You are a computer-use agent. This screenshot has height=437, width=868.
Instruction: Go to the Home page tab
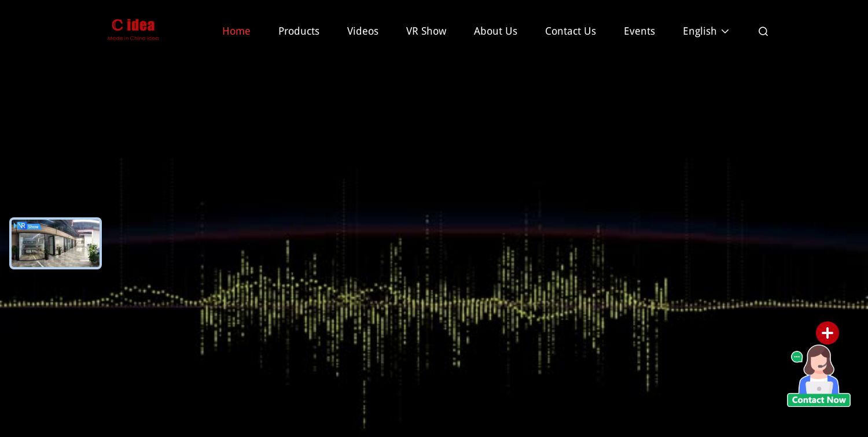pos(236,31)
